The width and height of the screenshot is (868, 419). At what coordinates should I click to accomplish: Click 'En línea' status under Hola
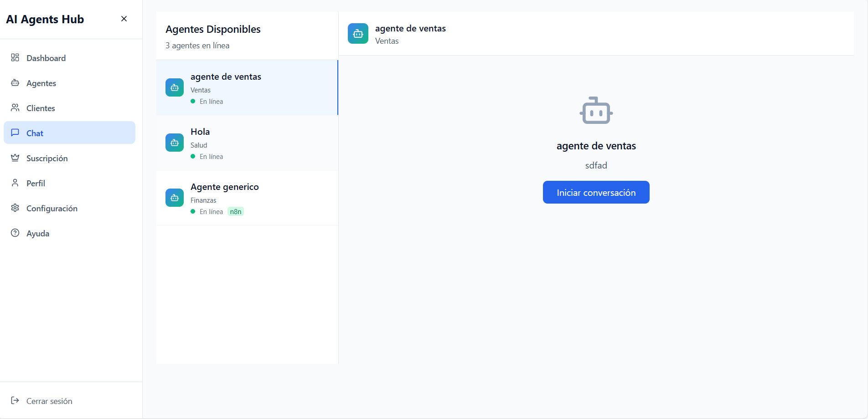212,157
